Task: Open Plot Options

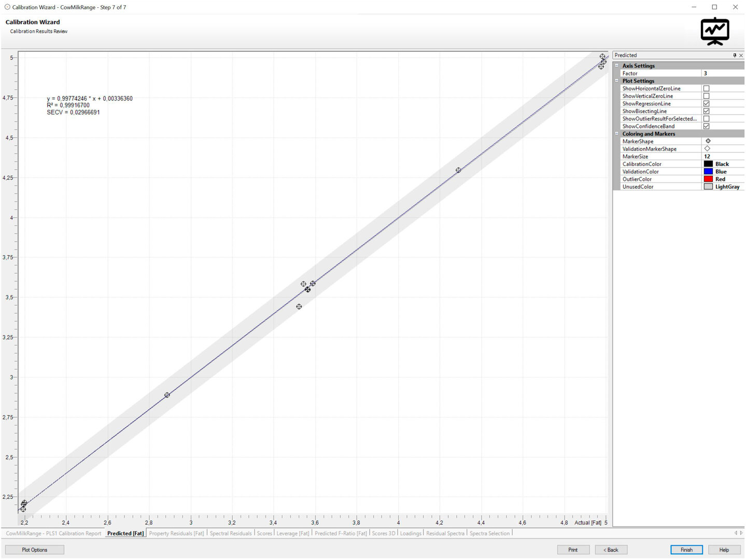Action: 35,550
